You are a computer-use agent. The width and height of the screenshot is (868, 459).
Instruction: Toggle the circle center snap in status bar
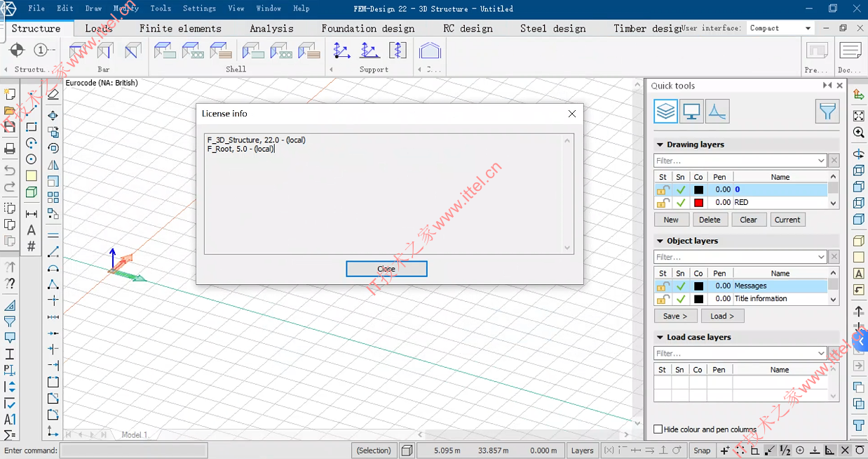(x=801, y=451)
